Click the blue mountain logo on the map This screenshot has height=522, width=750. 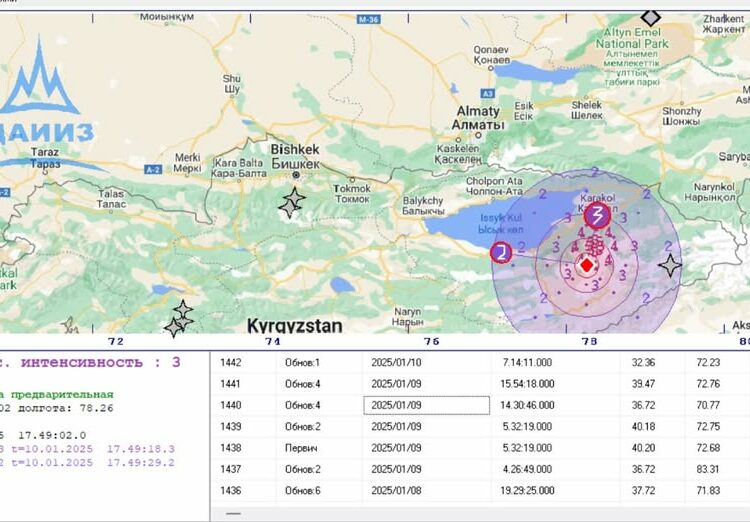[x=42, y=80]
